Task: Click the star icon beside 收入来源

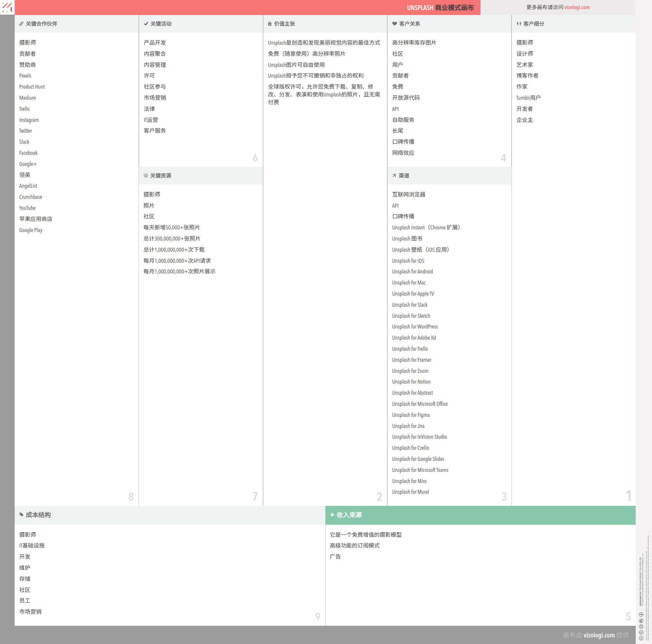Action: click(x=332, y=515)
